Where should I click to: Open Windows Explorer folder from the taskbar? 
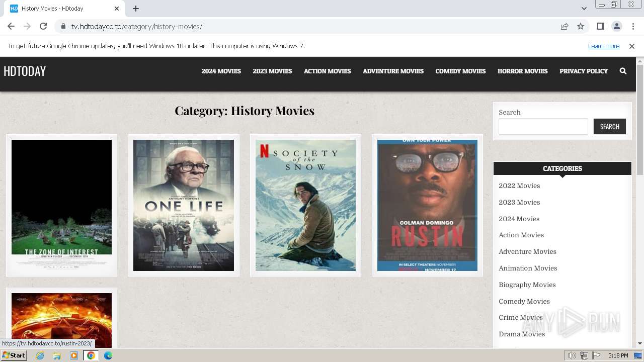point(57,355)
